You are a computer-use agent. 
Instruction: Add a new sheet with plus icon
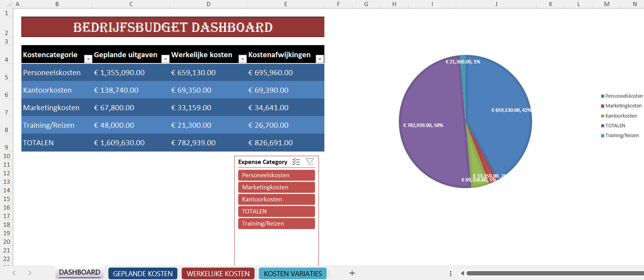352,273
